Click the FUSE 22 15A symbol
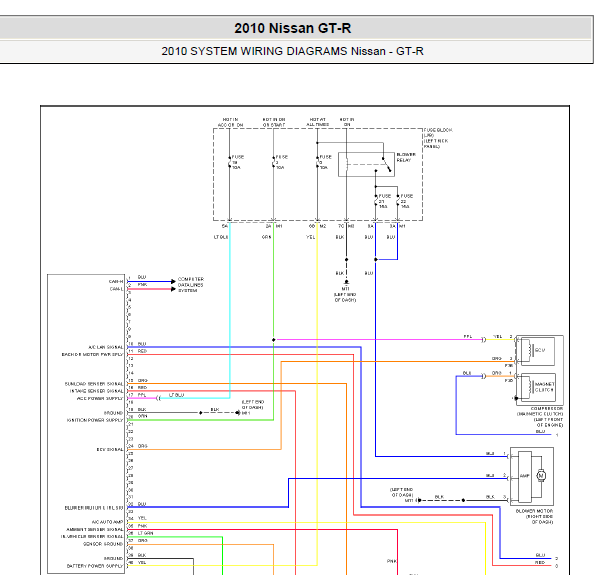Viewport: 600px width, 575px height. pos(398,201)
